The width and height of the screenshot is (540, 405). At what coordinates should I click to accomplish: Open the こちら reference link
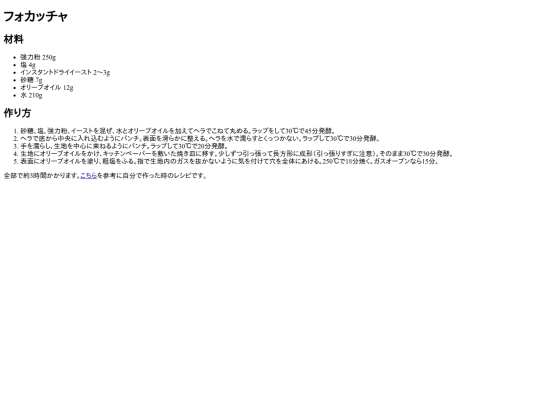tap(89, 176)
